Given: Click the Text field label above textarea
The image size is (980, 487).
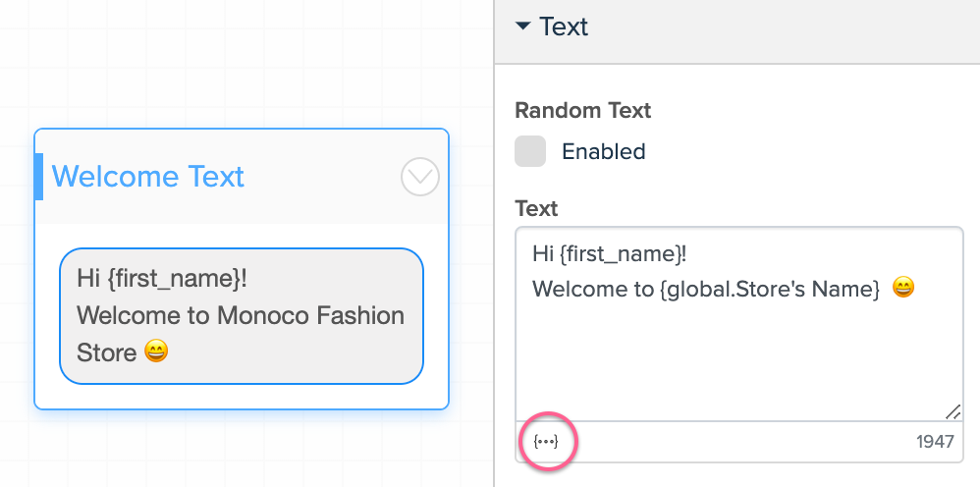Looking at the screenshot, I should [x=536, y=209].
